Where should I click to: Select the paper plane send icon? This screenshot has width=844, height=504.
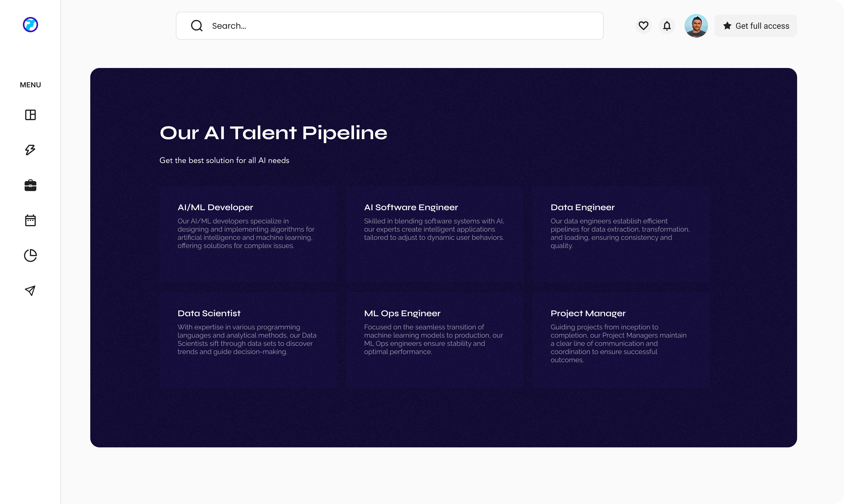[x=30, y=290]
